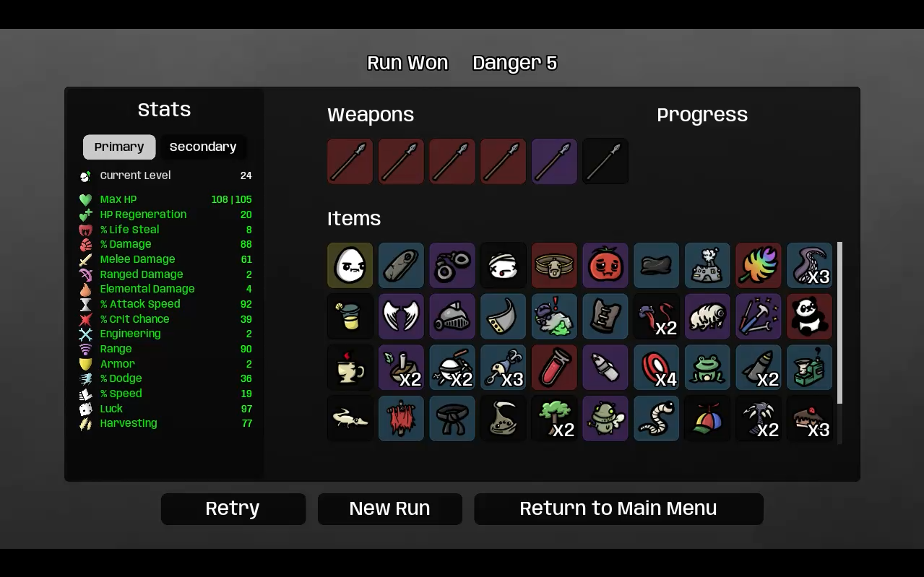Viewport: 924px width, 577px height.
Task: Switch to the Primary stats tab
Action: point(119,147)
